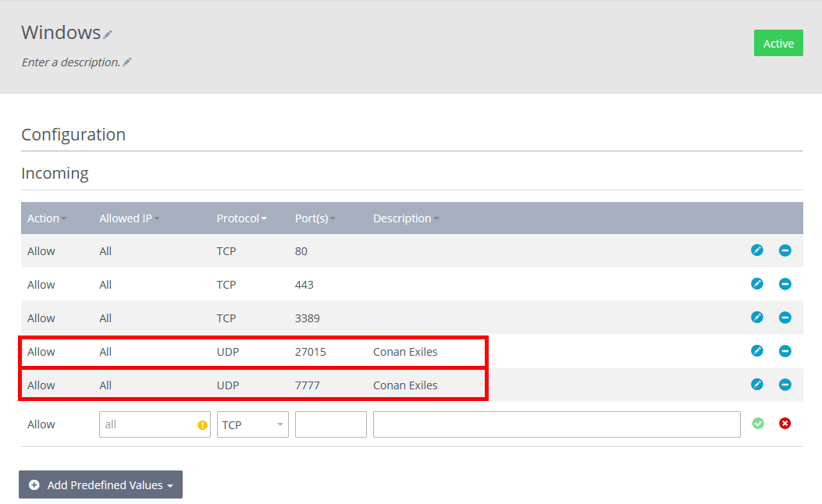822x504 pixels.
Task: Edit the description using its pencil icon
Action: click(127, 62)
